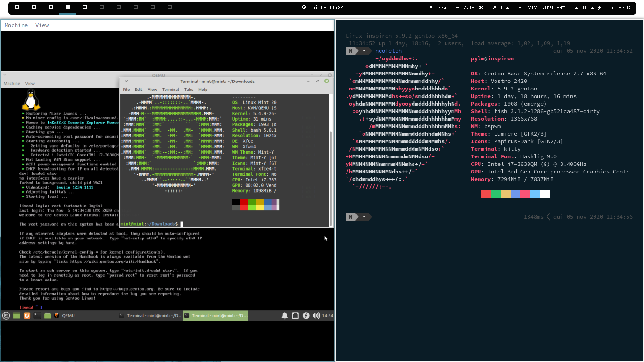Select the highlighted green Terminal taskbar entry
Viewport: 644px width, 362px height.
215,316
